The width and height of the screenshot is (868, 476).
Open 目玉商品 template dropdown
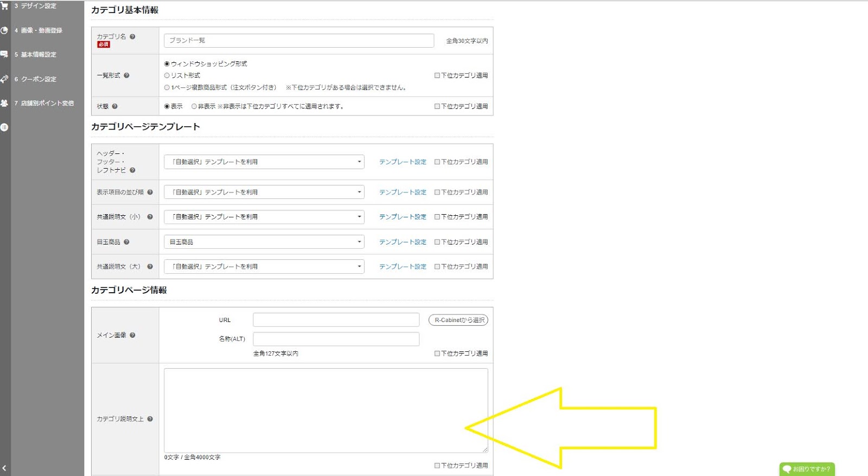click(264, 242)
